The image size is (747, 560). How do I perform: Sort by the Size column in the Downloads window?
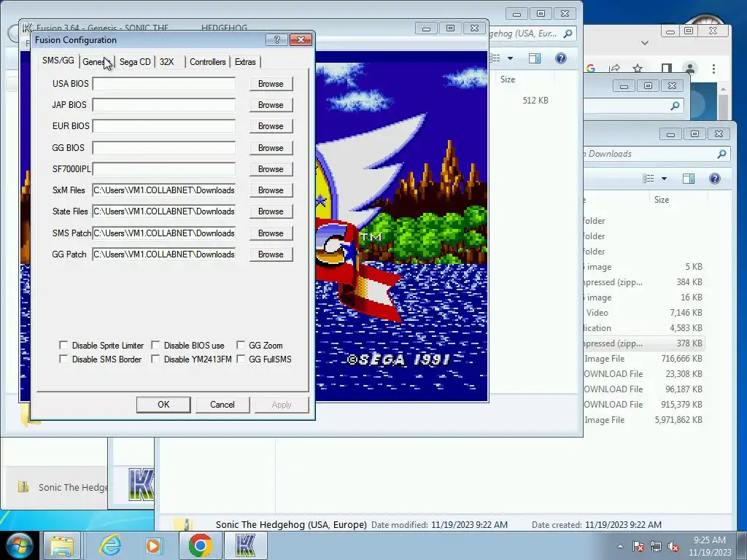[x=678, y=200]
